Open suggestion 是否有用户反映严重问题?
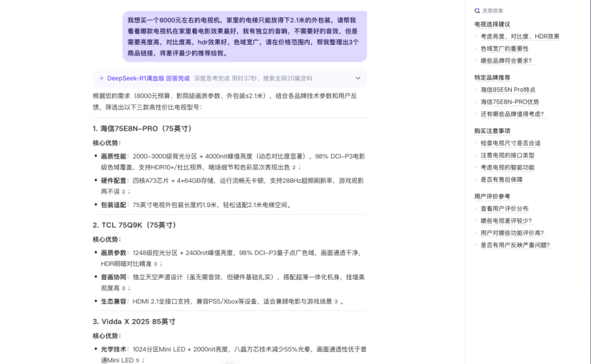 pos(515,245)
